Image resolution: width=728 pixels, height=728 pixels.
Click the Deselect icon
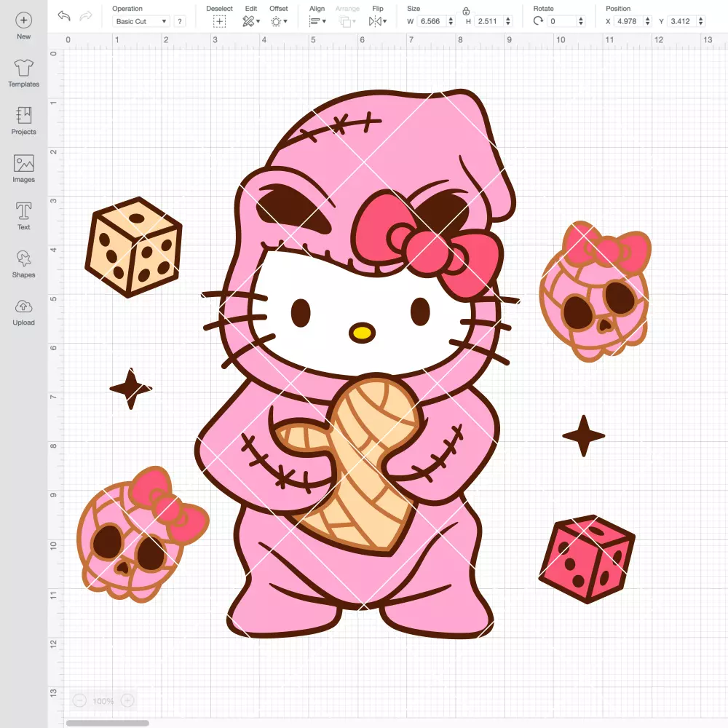220,21
